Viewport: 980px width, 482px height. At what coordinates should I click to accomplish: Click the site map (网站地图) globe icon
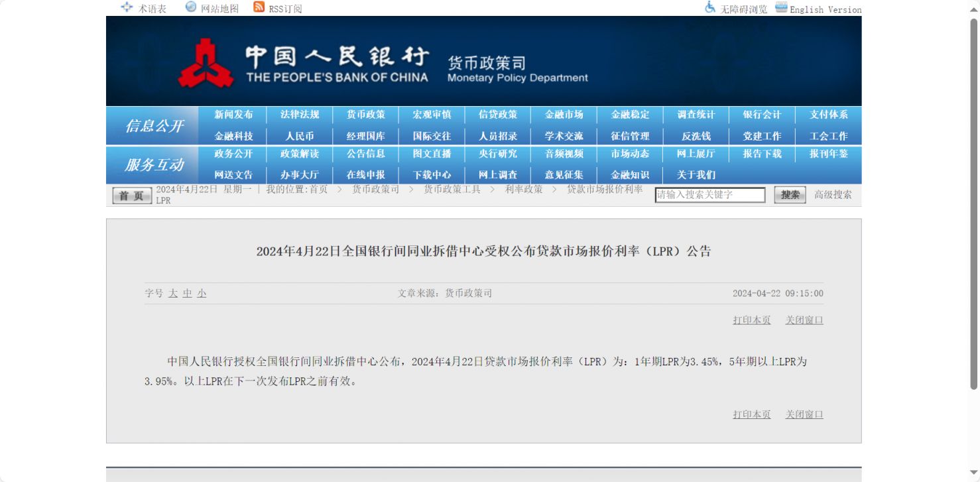pyautogui.click(x=191, y=7)
